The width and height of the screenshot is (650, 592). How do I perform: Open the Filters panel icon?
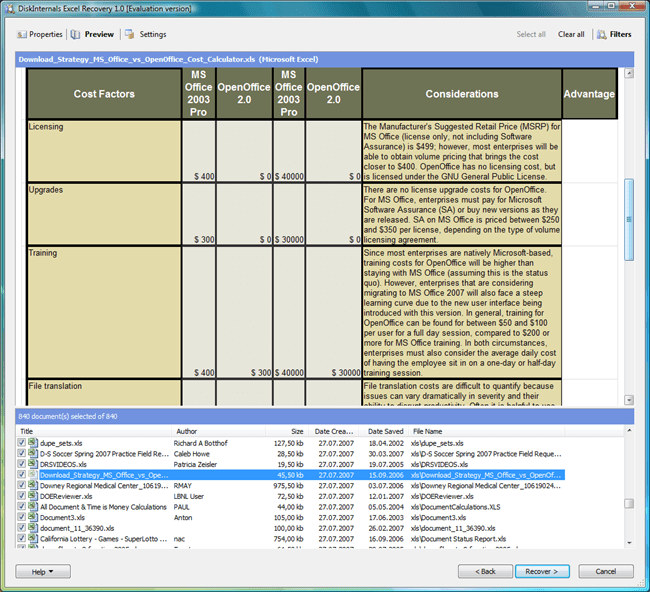click(x=601, y=34)
